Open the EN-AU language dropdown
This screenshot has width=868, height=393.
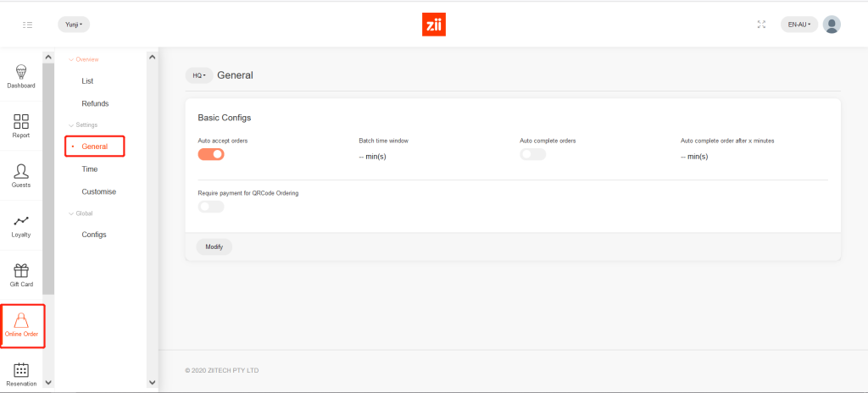click(x=798, y=25)
